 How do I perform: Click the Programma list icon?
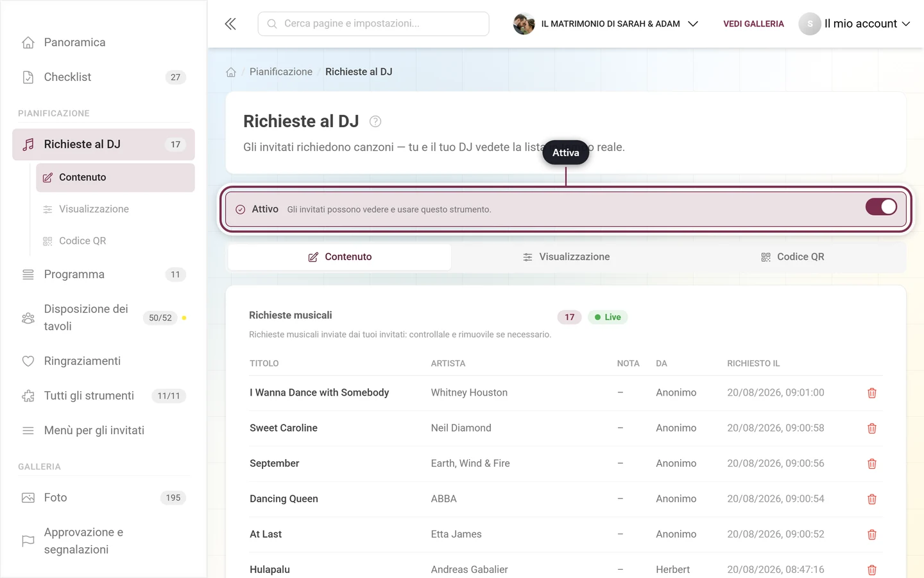coord(28,274)
